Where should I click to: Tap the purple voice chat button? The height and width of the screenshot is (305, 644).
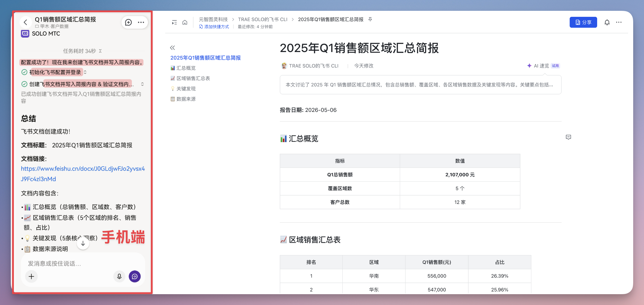click(x=135, y=276)
